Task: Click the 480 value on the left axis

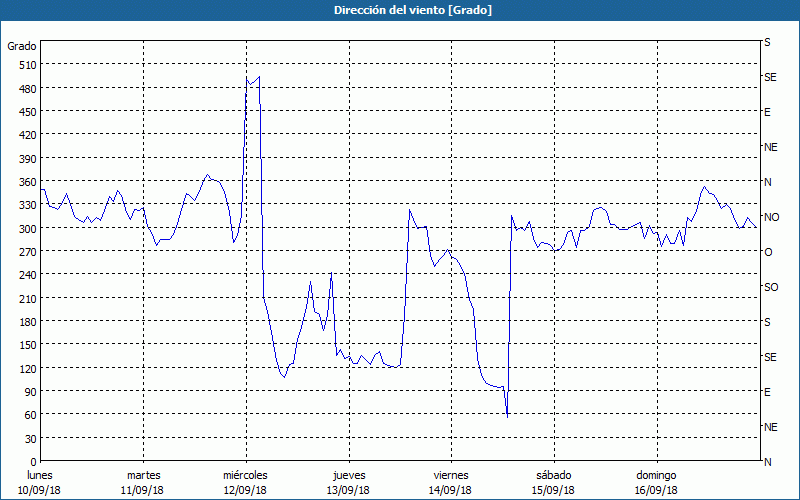Action: (28, 89)
